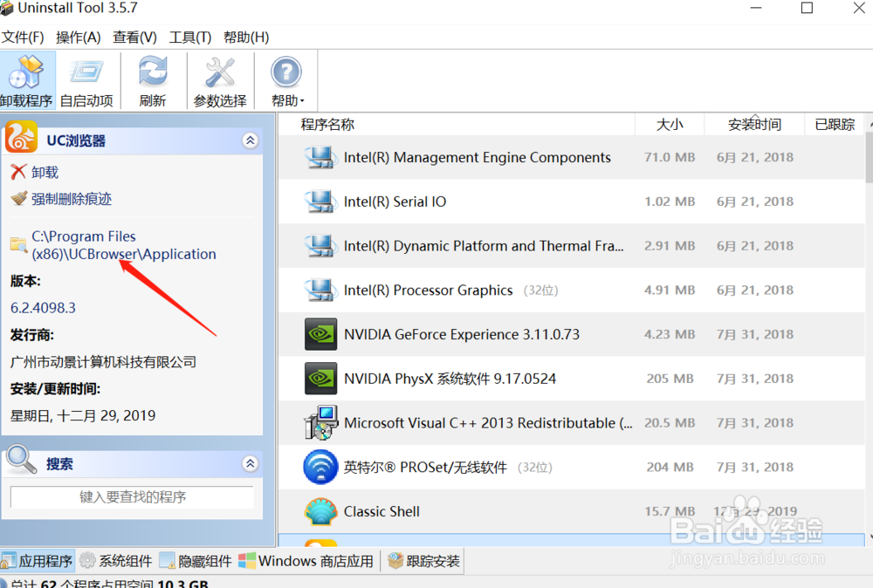This screenshot has width=873, height=588.
Task: Sort by 大小 column header
Action: click(x=670, y=124)
